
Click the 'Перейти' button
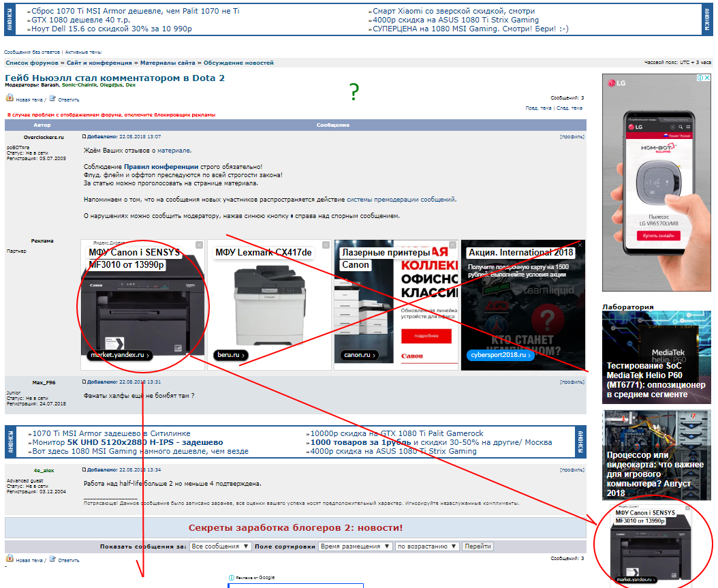pyautogui.click(x=478, y=546)
